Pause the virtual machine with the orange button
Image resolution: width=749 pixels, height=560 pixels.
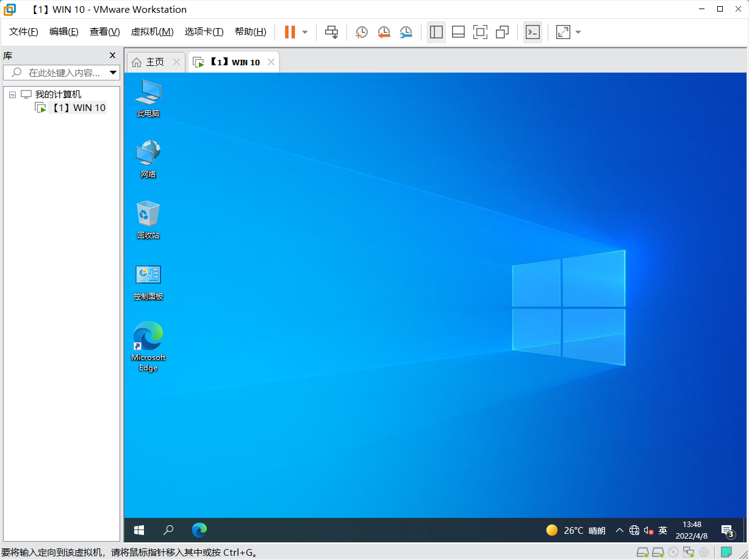[290, 32]
